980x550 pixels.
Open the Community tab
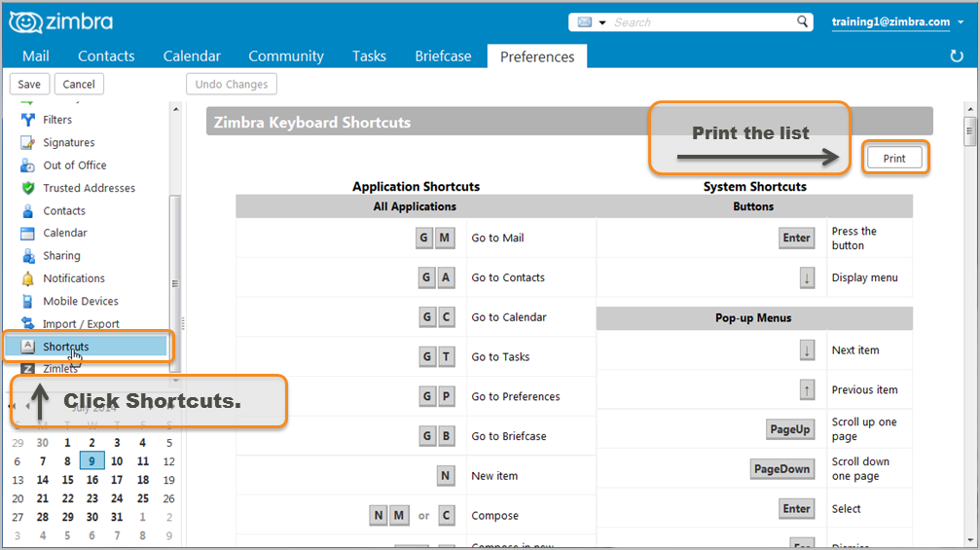pos(286,56)
